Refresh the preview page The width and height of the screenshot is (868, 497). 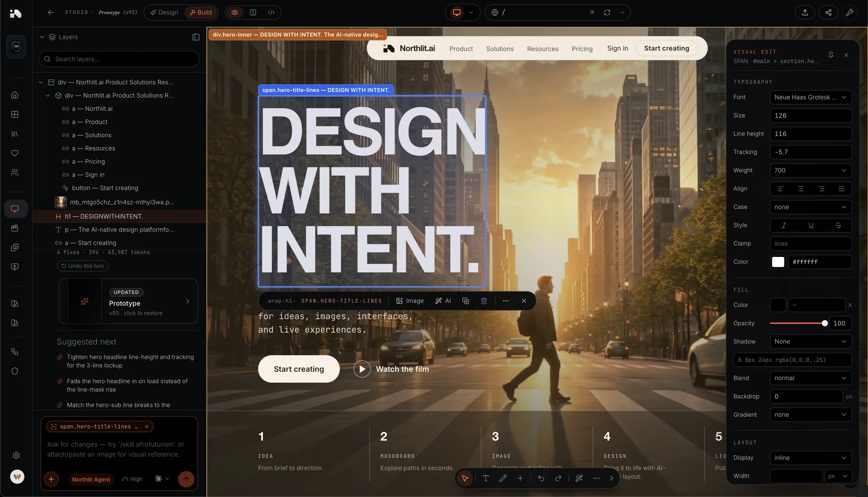[x=607, y=12]
